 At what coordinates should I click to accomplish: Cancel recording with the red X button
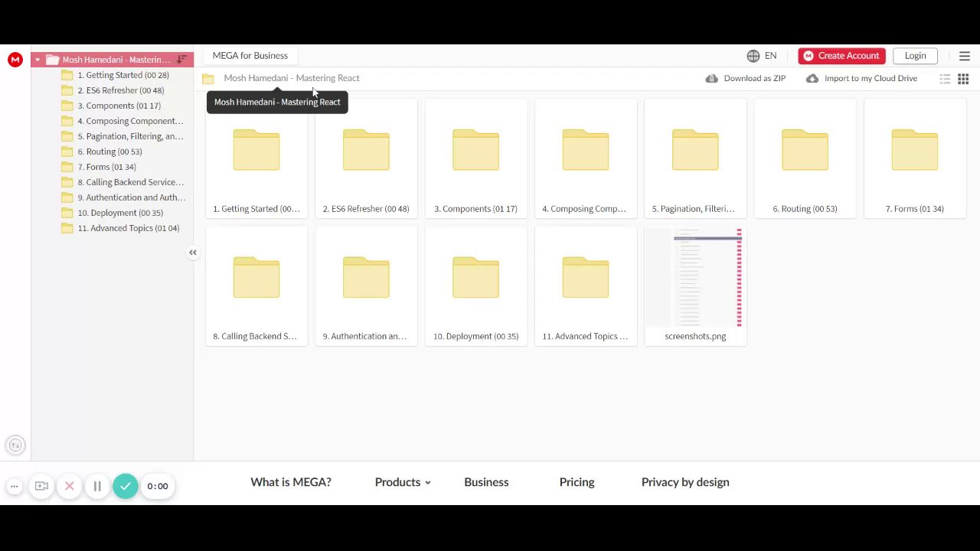coord(69,486)
